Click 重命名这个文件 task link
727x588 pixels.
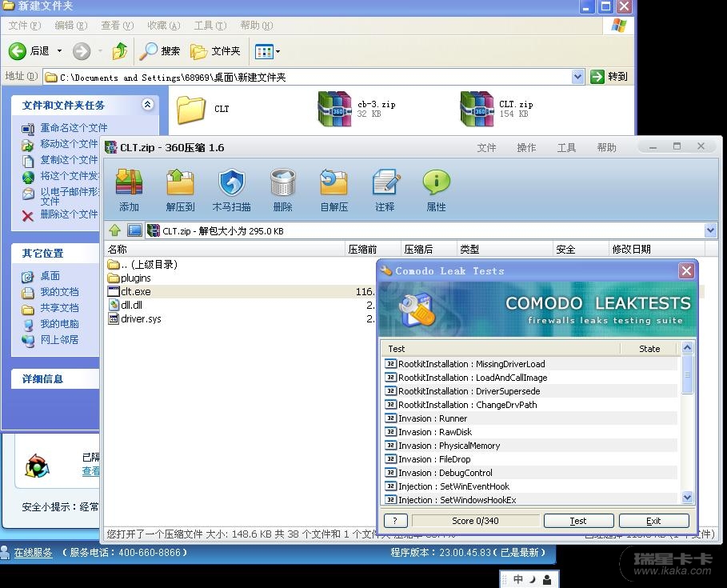[74, 128]
